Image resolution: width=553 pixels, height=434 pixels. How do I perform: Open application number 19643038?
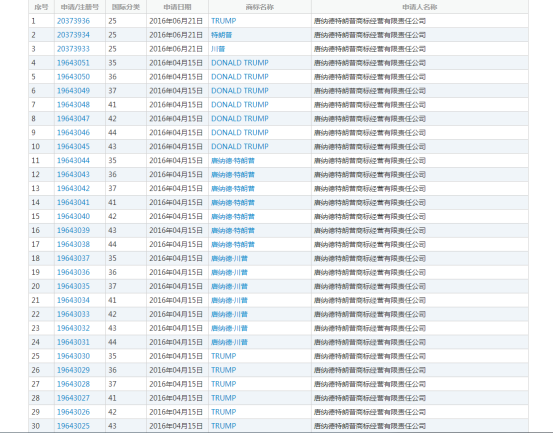click(x=73, y=244)
